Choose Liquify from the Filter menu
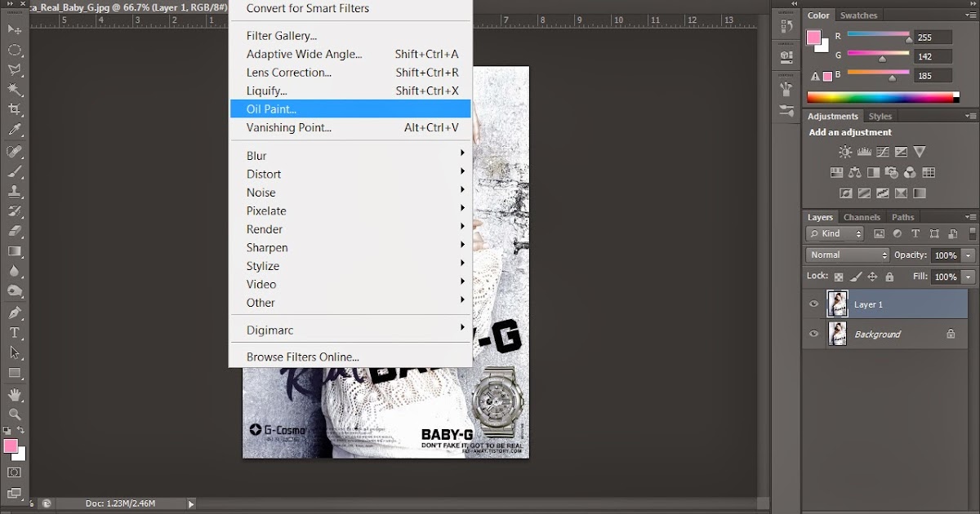Screen dimensions: 980x514 point(351,91)
